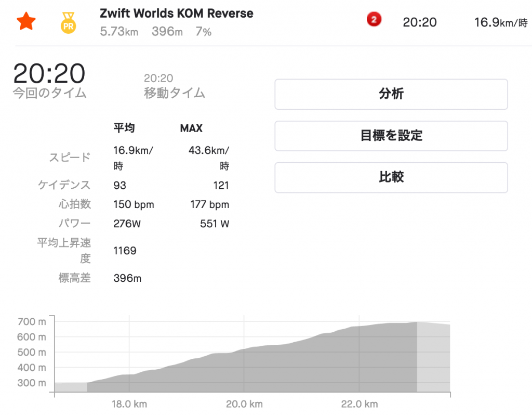532x416 pixels.
Task: Select the 比較 button
Action: pos(391,177)
